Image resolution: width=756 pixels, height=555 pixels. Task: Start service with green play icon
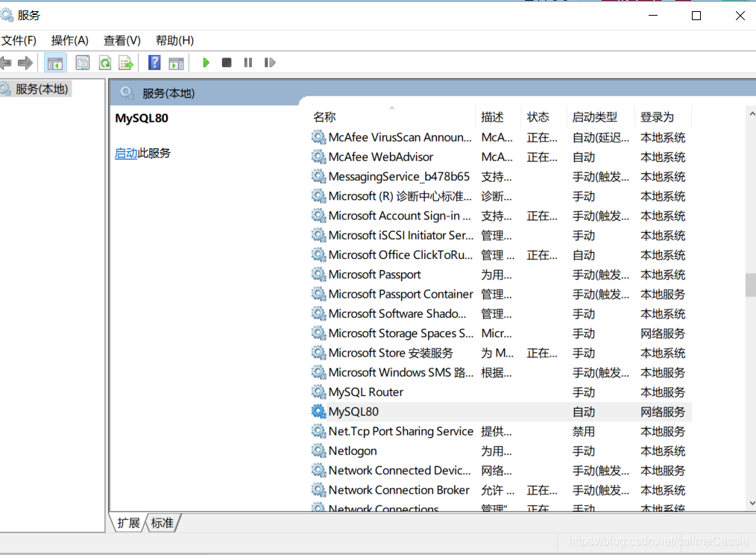pos(206,63)
